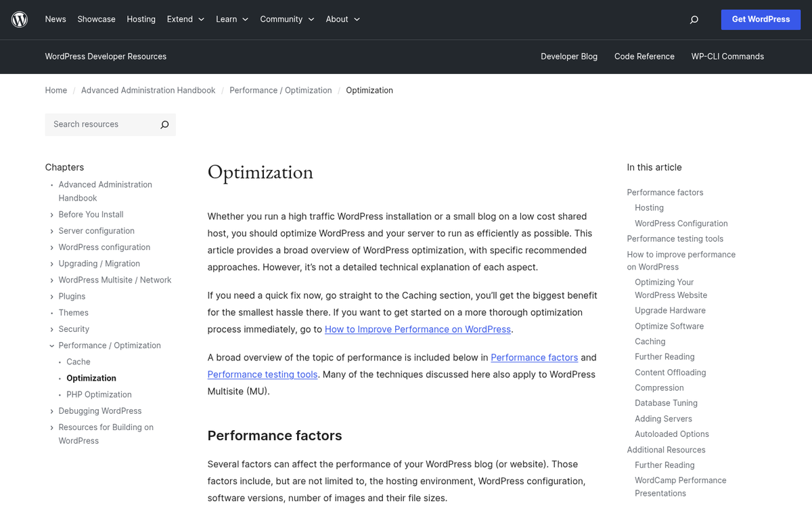This screenshot has height=508, width=812.
Task: Jump to Content Offloading in outline
Action: [671, 373]
